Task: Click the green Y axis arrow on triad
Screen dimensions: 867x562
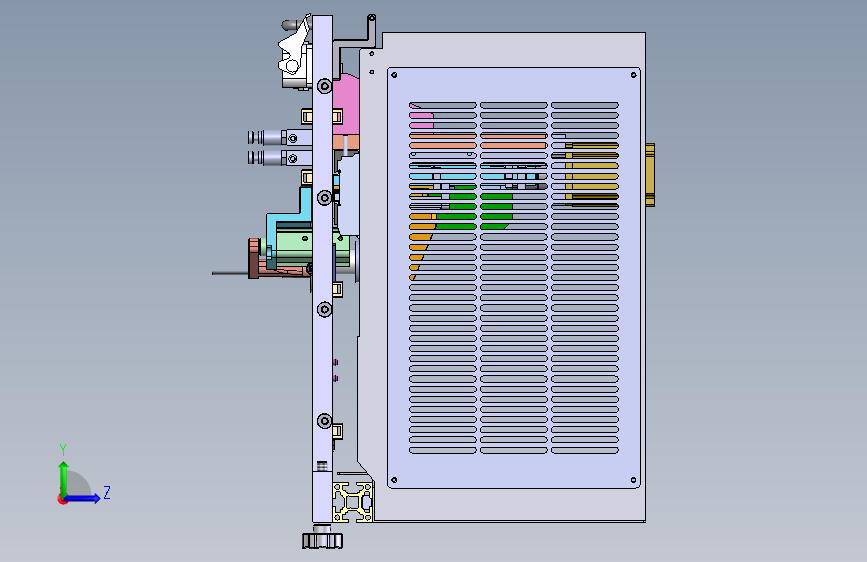Action: (x=64, y=478)
